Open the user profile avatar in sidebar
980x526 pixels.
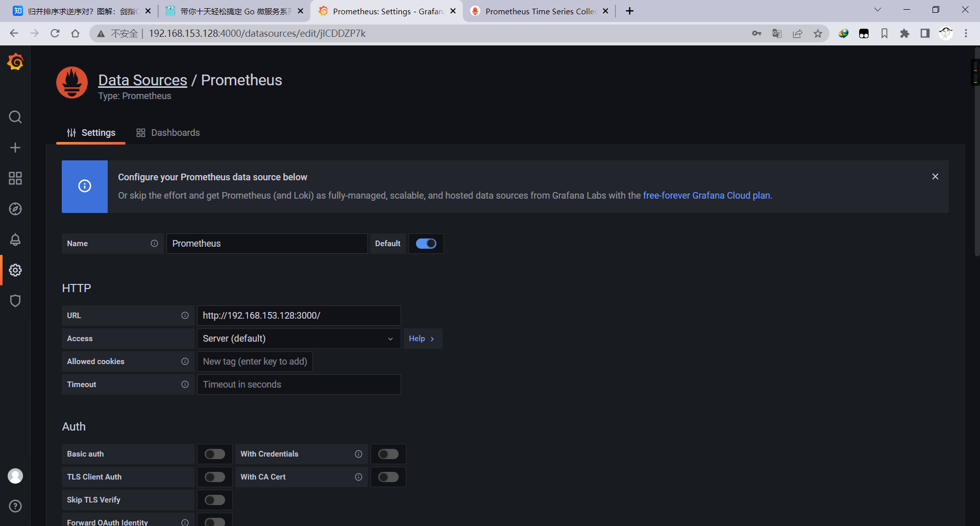coord(15,476)
